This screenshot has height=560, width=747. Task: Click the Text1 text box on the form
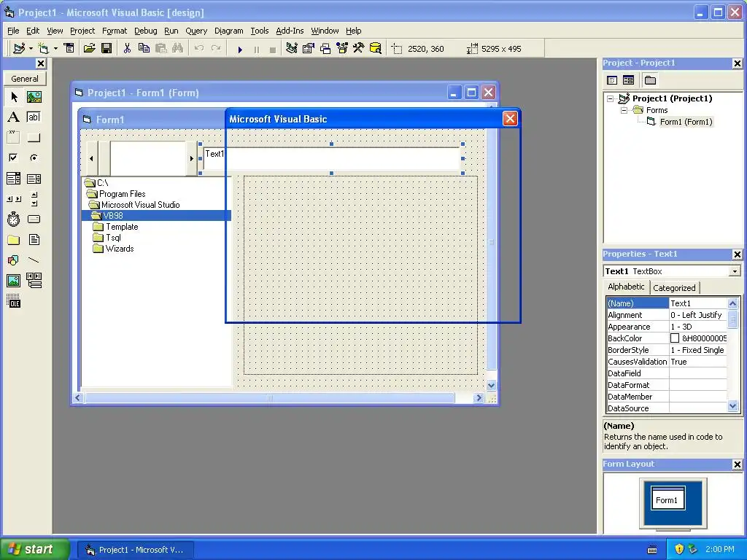(x=332, y=158)
